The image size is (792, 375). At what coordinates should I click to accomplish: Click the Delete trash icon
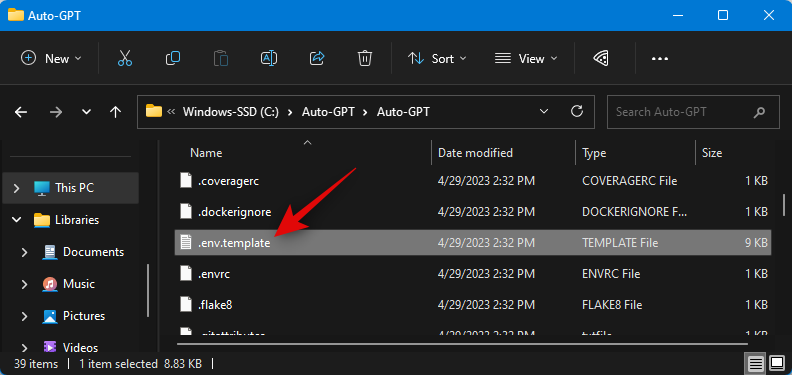tap(365, 59)
